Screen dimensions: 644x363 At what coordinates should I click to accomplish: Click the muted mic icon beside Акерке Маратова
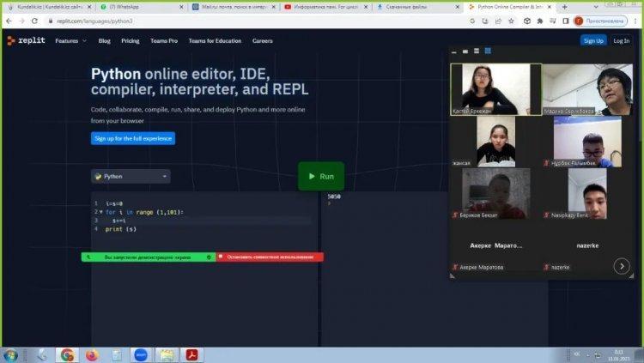click(454, 267)
